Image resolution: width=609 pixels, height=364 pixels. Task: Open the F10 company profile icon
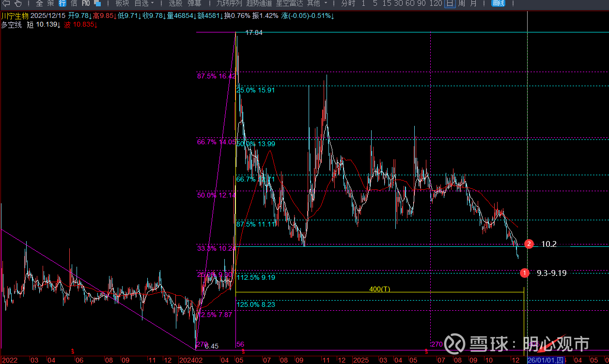point(86,3)
